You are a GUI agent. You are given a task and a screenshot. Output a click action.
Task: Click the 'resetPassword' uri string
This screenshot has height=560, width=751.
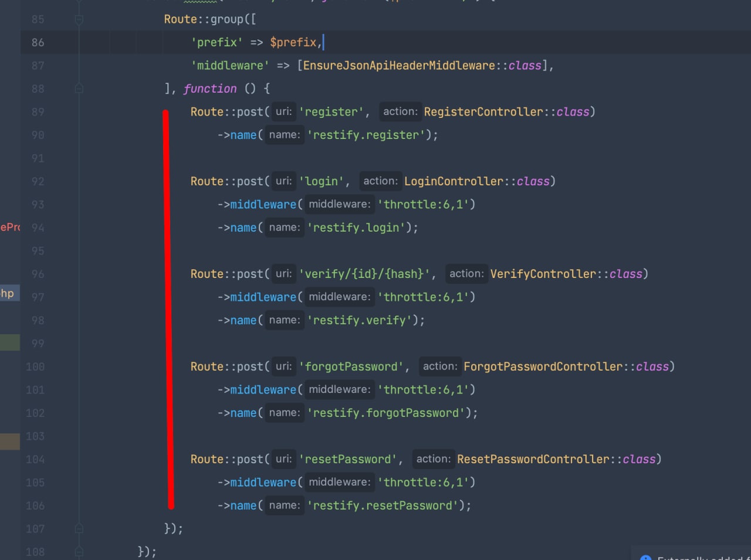click(x=348, y=459)
